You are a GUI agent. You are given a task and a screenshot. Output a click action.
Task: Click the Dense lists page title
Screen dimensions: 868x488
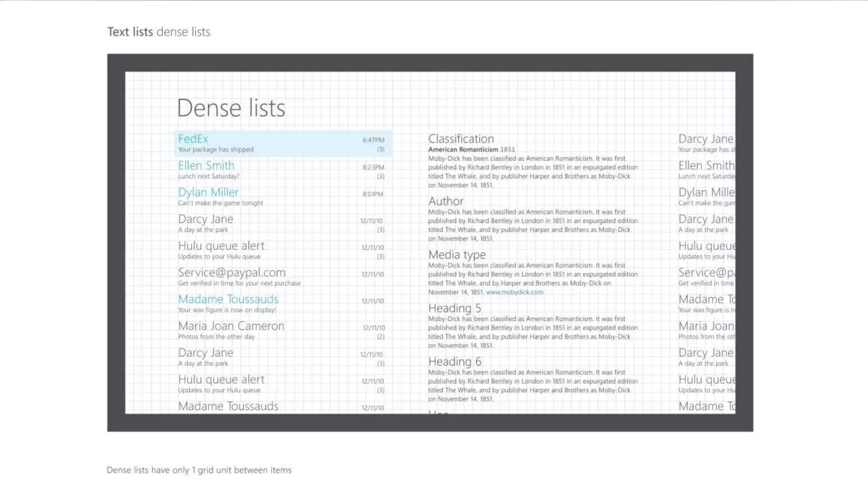231,108
